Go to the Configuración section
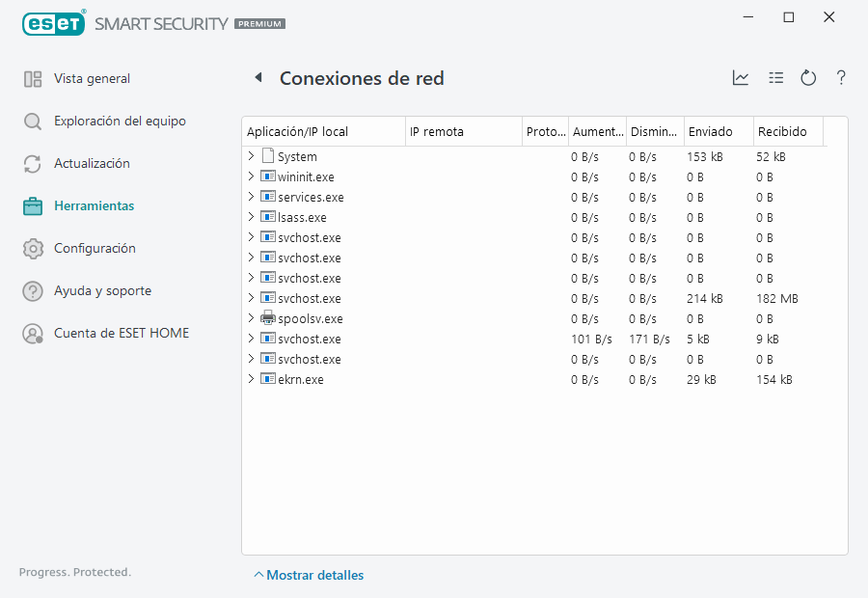This screenshot has height=598, width=868. 95,249
